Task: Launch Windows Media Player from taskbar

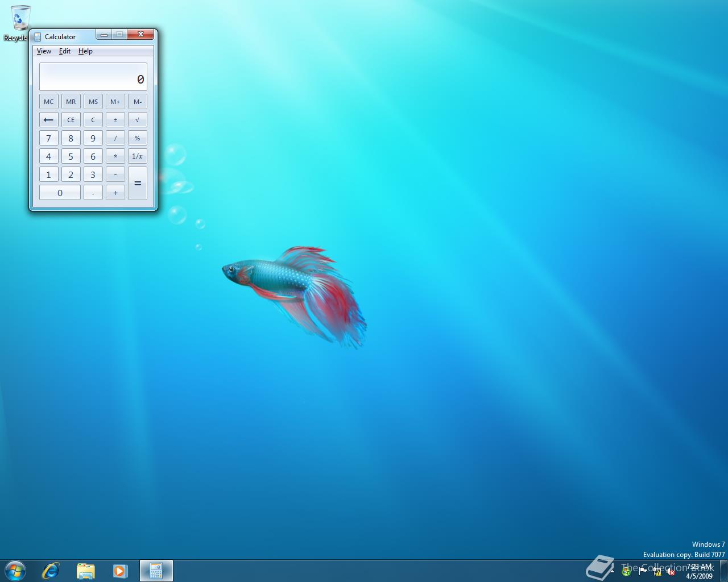Action: (120, 571)
